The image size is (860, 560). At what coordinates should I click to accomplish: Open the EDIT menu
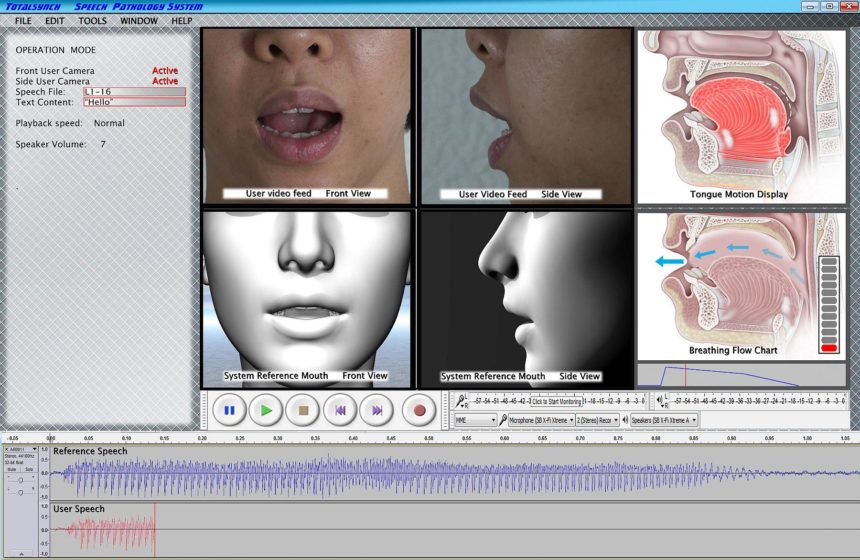55,21
